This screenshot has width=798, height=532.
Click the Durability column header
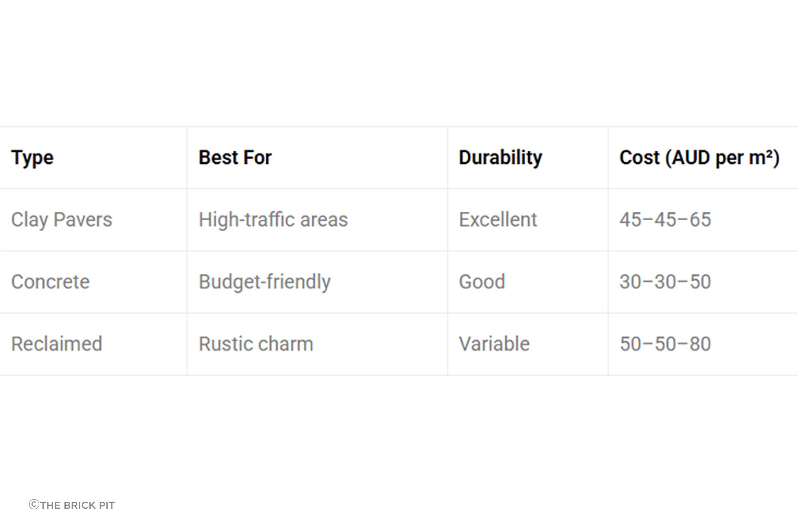pos(500,158)
